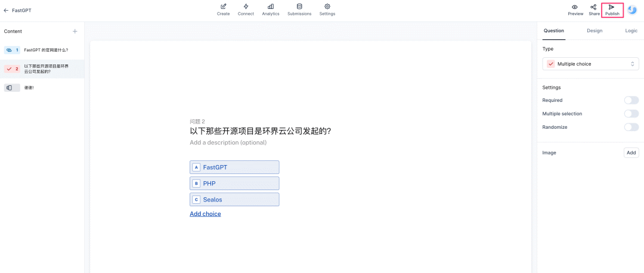Click the letter C badge on Sealos choice

(196, 200)
